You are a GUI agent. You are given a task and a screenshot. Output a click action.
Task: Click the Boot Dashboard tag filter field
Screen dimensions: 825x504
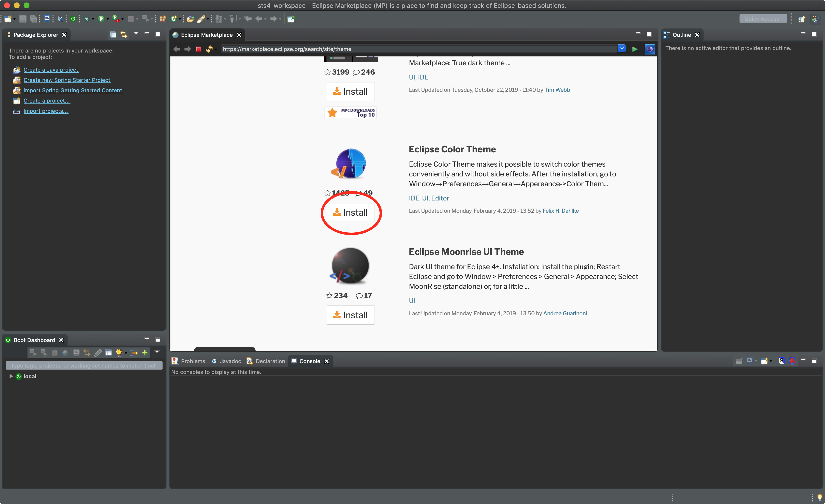point(84,365)
